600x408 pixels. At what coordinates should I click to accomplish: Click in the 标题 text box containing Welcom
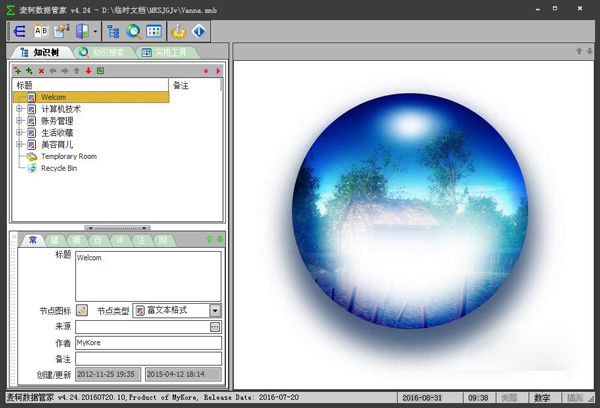click(148, 276)
